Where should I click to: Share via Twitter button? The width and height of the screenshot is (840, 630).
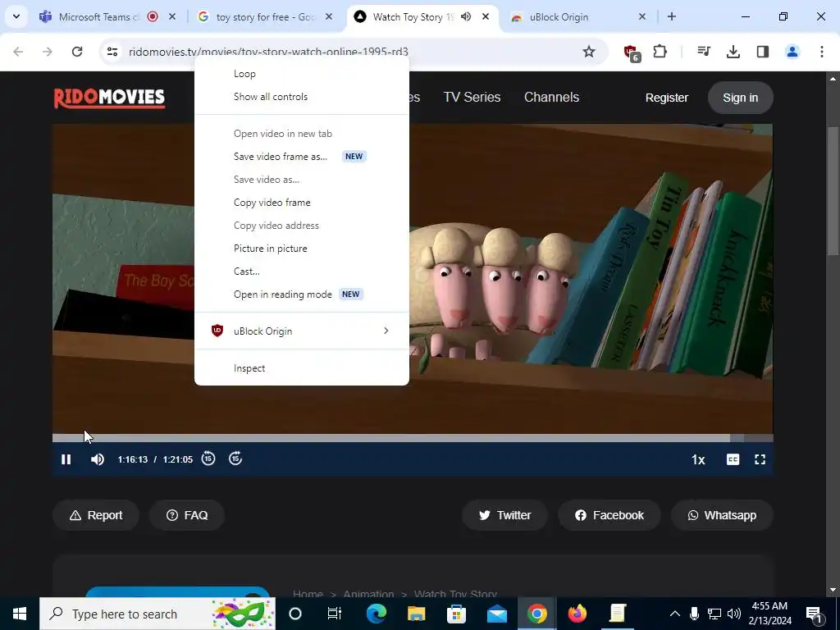pyautogui.click(x=504, y=515)
